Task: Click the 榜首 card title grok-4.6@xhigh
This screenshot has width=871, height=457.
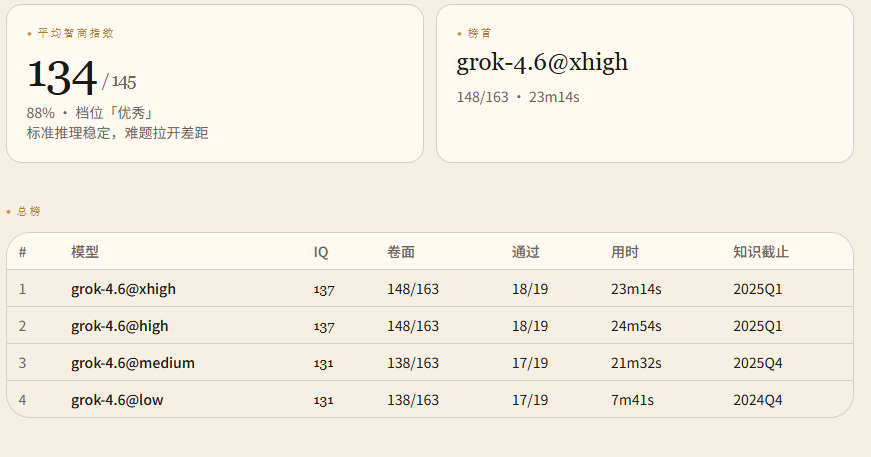Action: (x=542, y=62)
